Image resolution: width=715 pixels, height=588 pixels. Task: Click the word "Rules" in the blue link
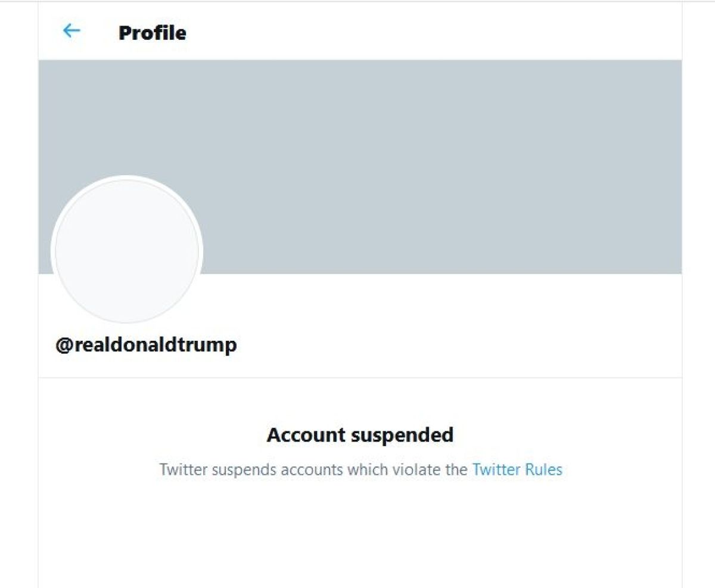(x=543, y=469)
